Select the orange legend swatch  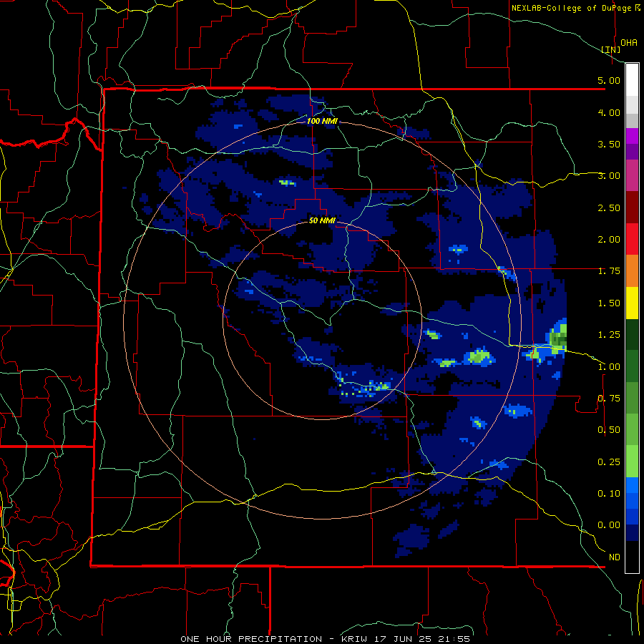coord(632,271)
